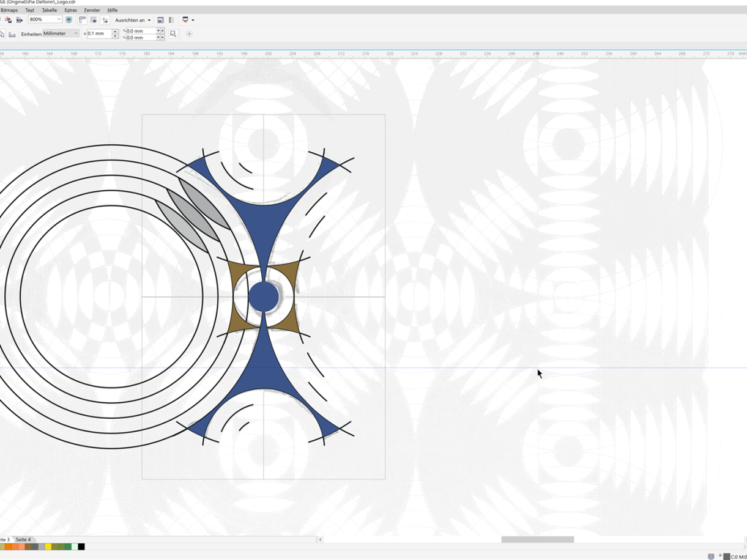Image resolution: width=747 pixels, height=560 pixels.
Task: Open the Einheiten Millimeter dropdown
Action: pyautogui.click(x=75, y=34)
